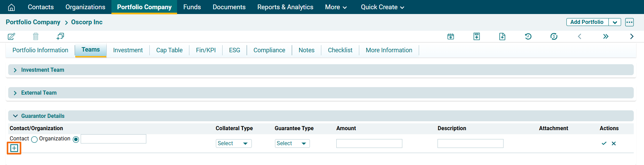This screenshot has height=165, width=644.
Task: Click the Add Portfolio button
Action: pyautogui.click(x=587, y=22)
